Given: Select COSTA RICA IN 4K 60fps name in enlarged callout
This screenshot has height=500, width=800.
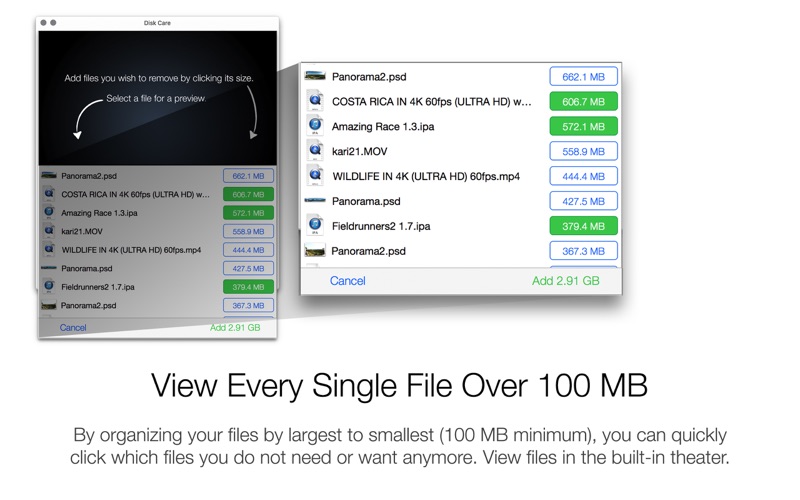Looking at the screenshot, I should pyautogui.click(x=432, y=102).
